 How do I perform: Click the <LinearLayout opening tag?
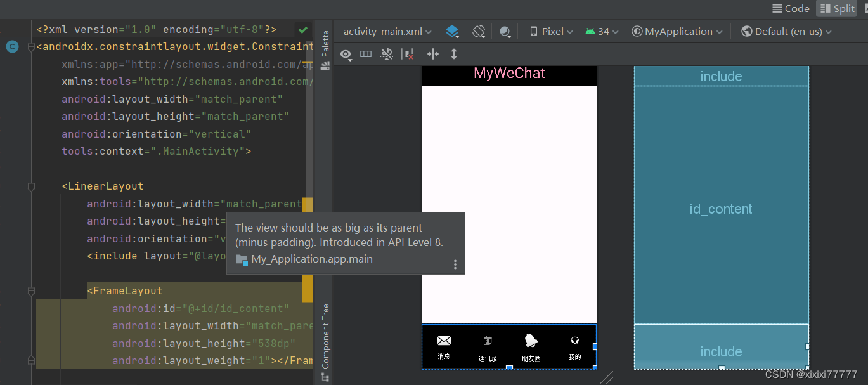tap(103, 186)
